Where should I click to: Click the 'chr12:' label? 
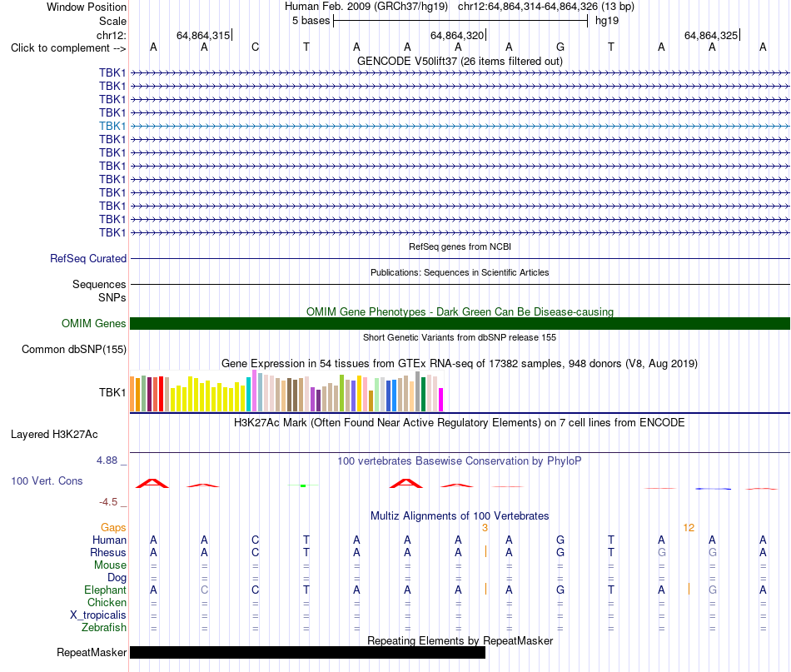(x=111, y=35)
